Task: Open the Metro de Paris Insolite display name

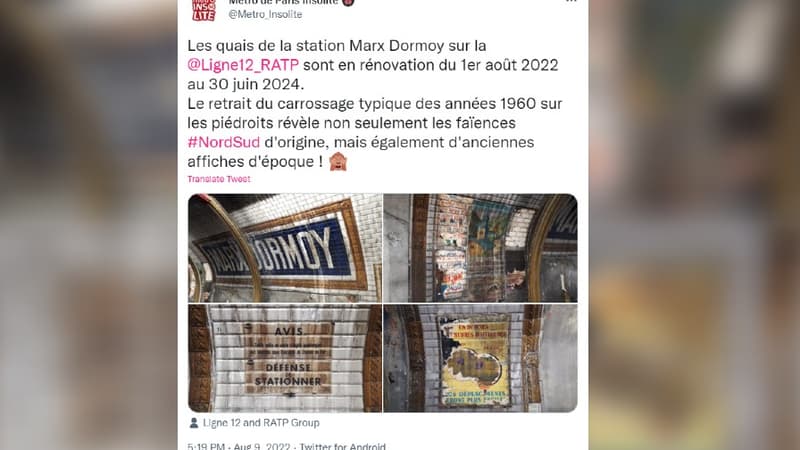Action: click(x=283, y=2)
